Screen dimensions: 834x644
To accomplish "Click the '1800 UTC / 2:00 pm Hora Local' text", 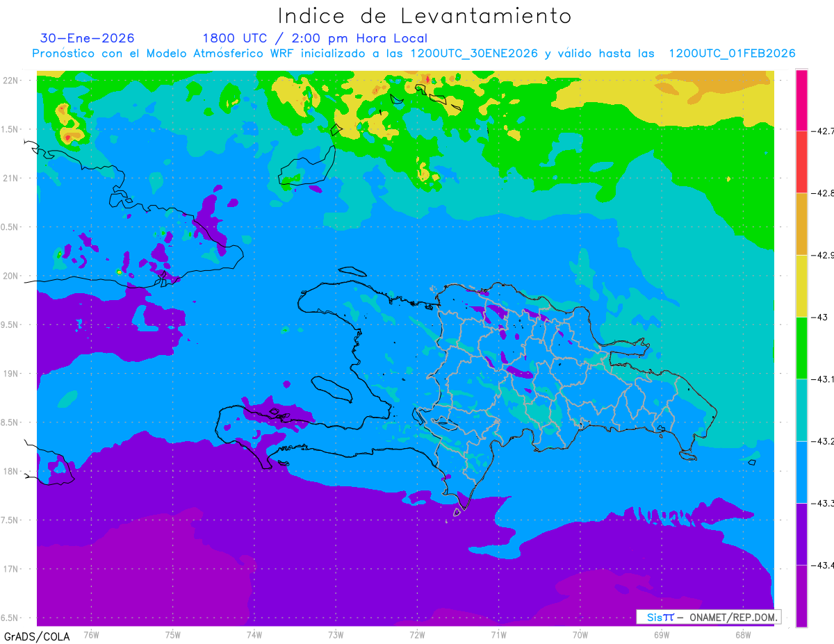I will (x=315, y=38).
